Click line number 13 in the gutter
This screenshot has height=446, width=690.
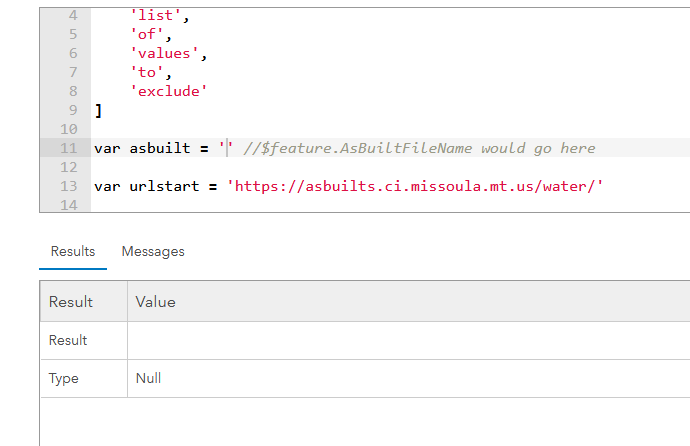69,186
